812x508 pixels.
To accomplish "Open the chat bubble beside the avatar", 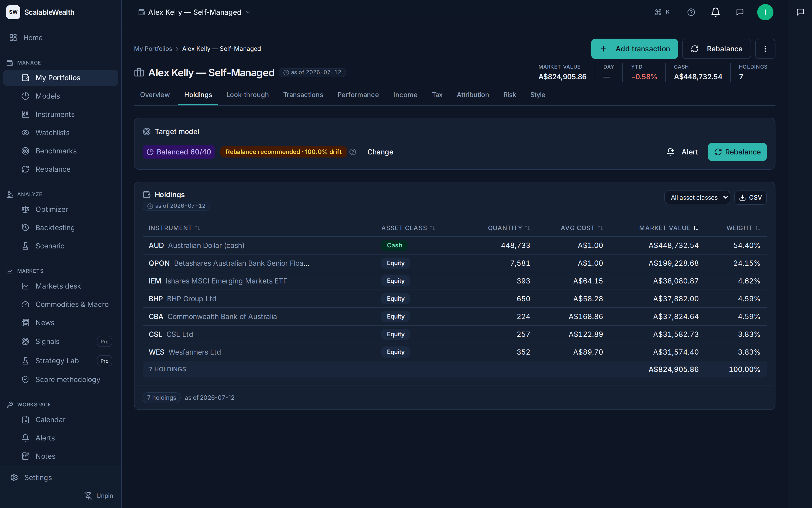I will tap(739, 12).
